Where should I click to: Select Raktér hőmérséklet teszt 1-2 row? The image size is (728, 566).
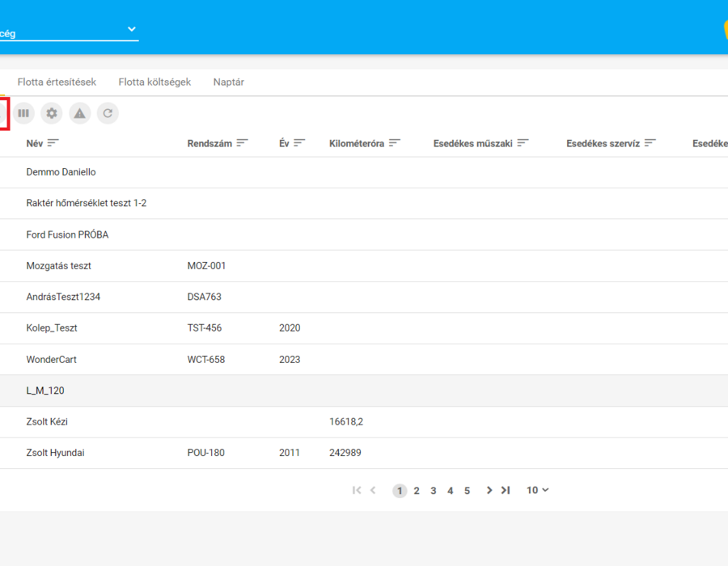(x=364, y=204)
